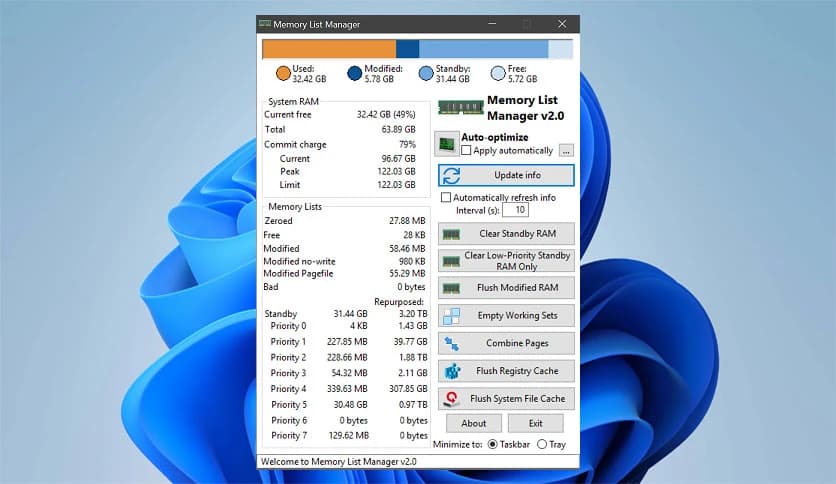Viewport: 836px width, 484px height.
Task: Close the Memory List Manager window
Action: click(x=562, y=24)
